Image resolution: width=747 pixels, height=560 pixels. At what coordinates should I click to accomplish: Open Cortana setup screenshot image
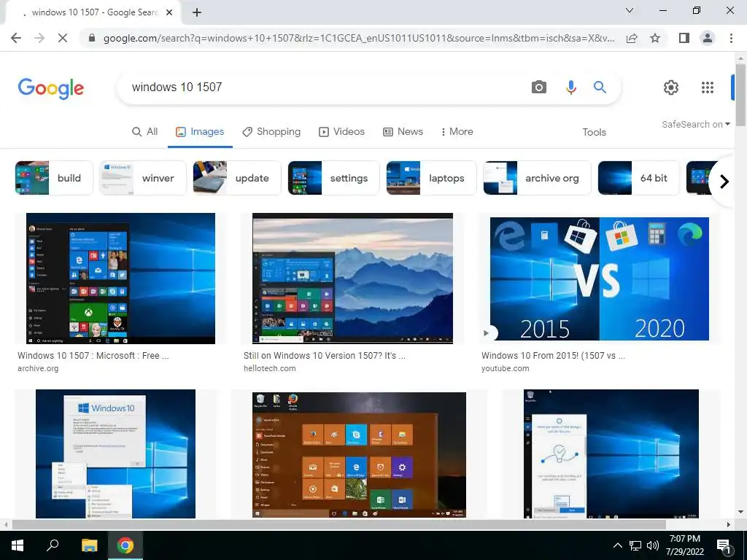(x=611, y=454)
